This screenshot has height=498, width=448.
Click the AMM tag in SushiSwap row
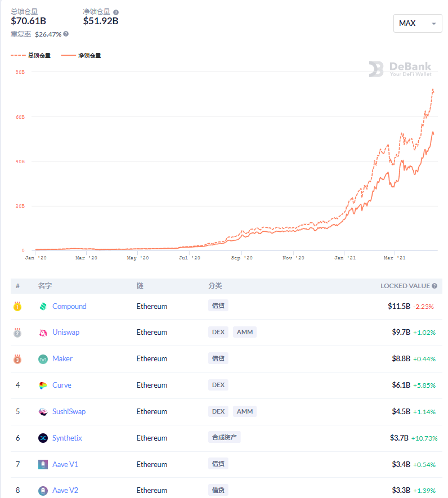click(x=245, y=411)
